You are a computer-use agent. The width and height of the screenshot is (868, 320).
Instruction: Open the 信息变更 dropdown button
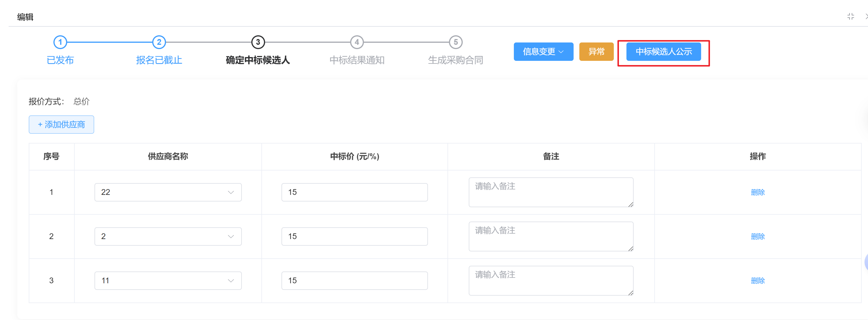(x=543, y=52)
